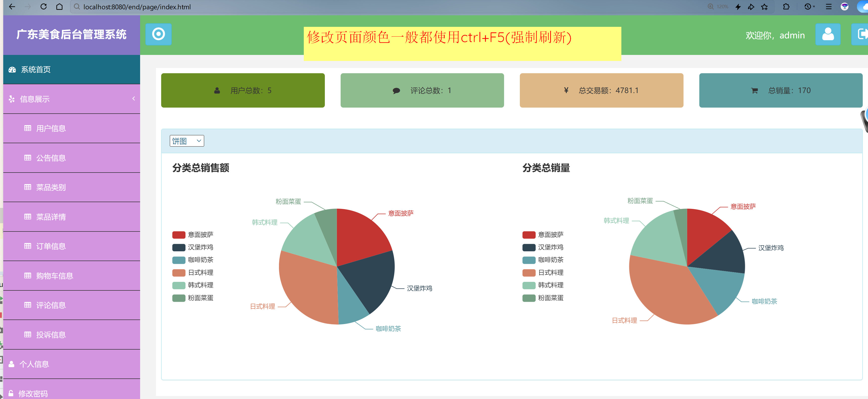Collapse the 信息展示 menu section
The width and height of the screenshot is (868, 399).
tap(133, 99)
